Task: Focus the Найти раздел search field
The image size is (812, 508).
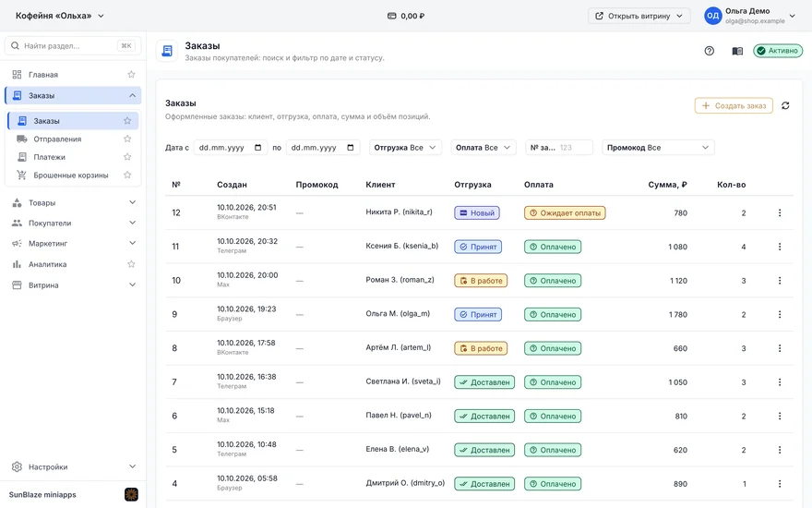Action: click(x=73, y=45)
